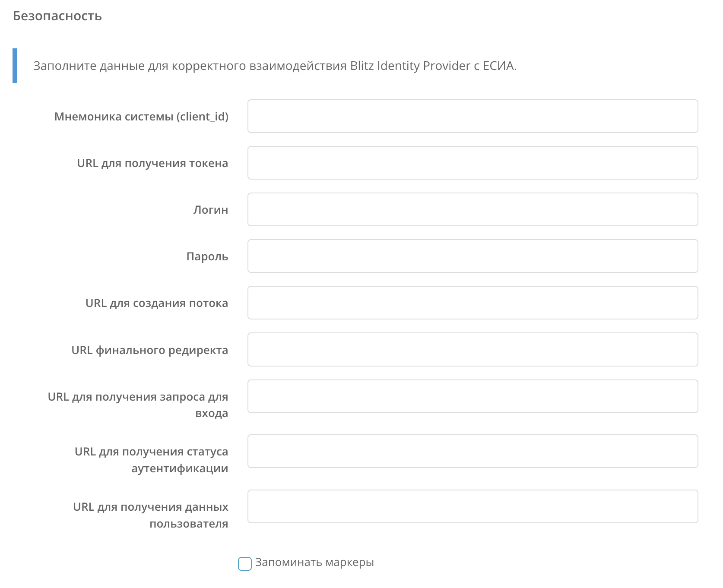Click the URL финального редиректа label
Viewport: 723px width, 588px height.
(x=150, y=350)
